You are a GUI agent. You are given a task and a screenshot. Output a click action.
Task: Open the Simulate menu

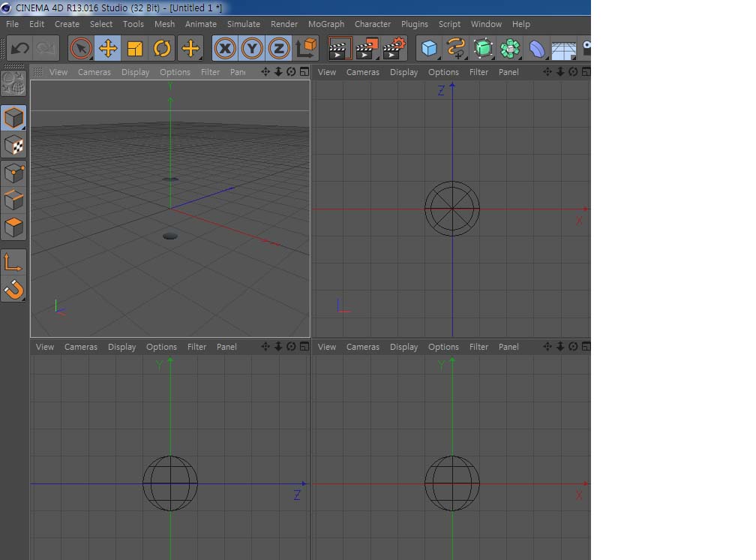point(244,24)
